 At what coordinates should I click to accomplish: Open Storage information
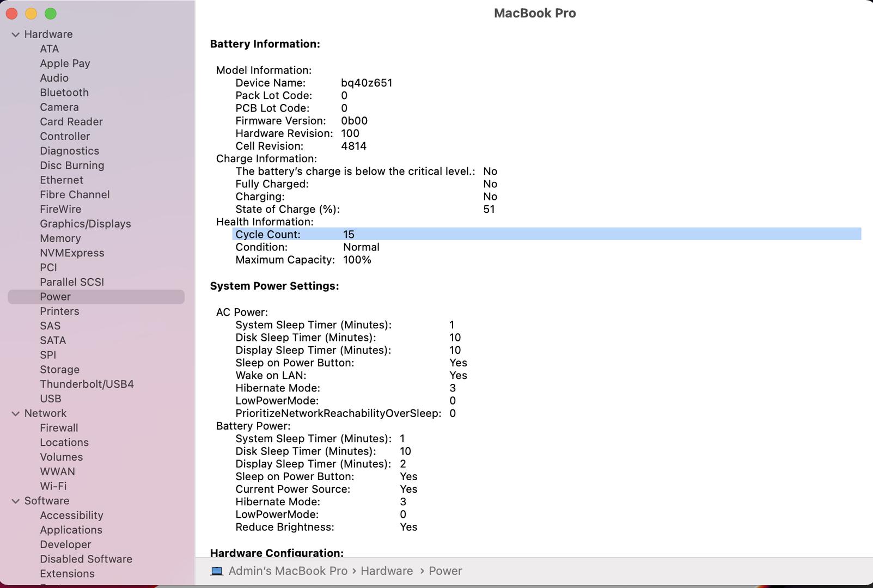60,370
